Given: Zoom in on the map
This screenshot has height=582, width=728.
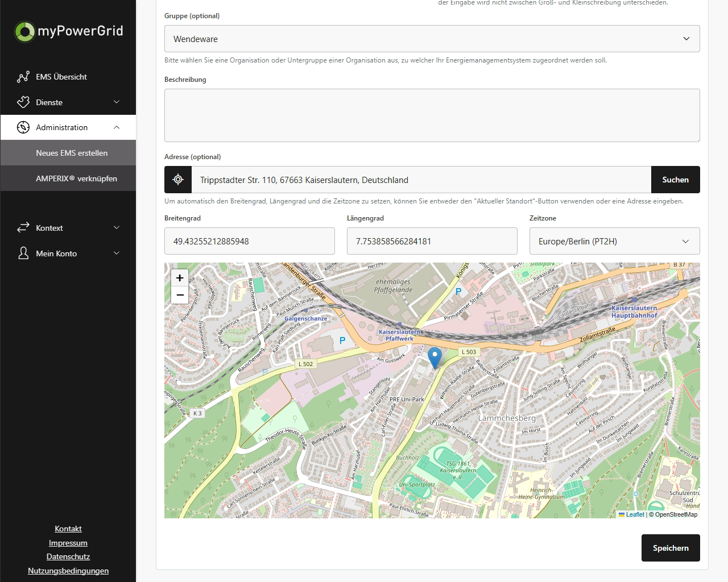Looking at the screenshot, I should (x=180, y=277).
